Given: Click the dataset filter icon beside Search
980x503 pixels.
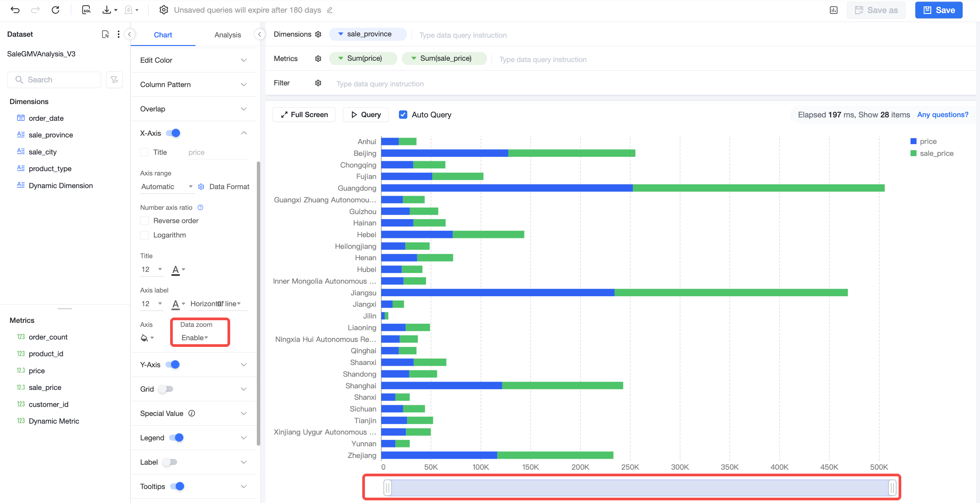Looking at the screenshot, I should click(x=114, y=79).
